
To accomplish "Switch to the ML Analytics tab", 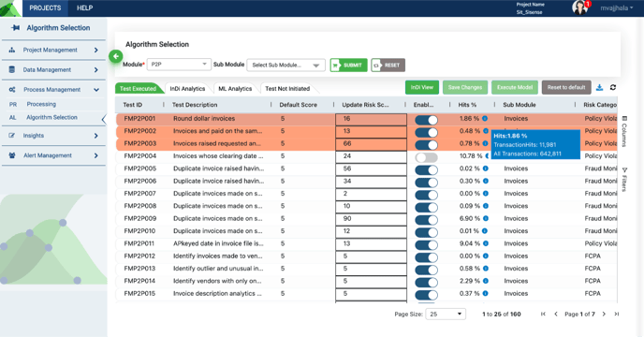I will (235, 88).
